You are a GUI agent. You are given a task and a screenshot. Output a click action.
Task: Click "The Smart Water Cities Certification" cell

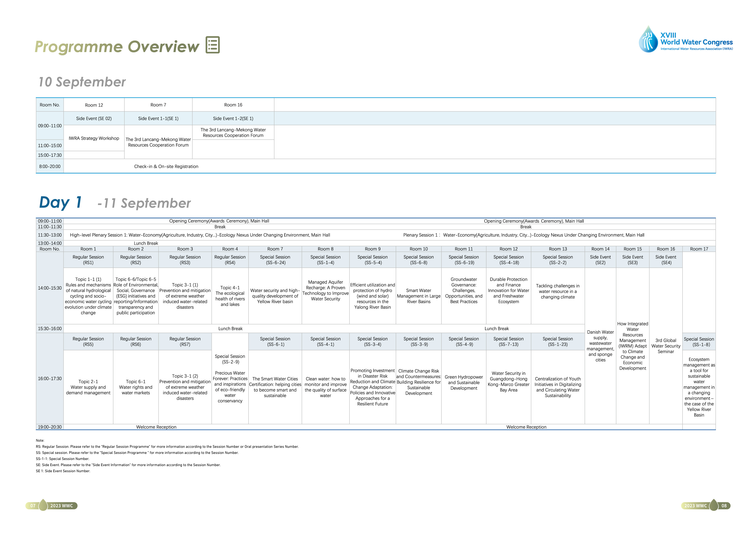tap(275, 387)
